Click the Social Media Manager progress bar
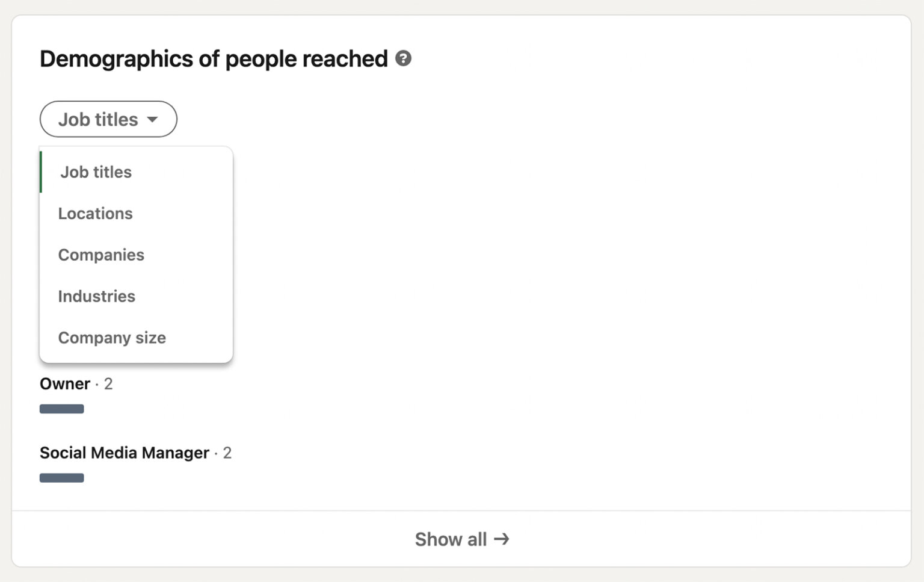924x582 pixels. [x=61, y=477]
